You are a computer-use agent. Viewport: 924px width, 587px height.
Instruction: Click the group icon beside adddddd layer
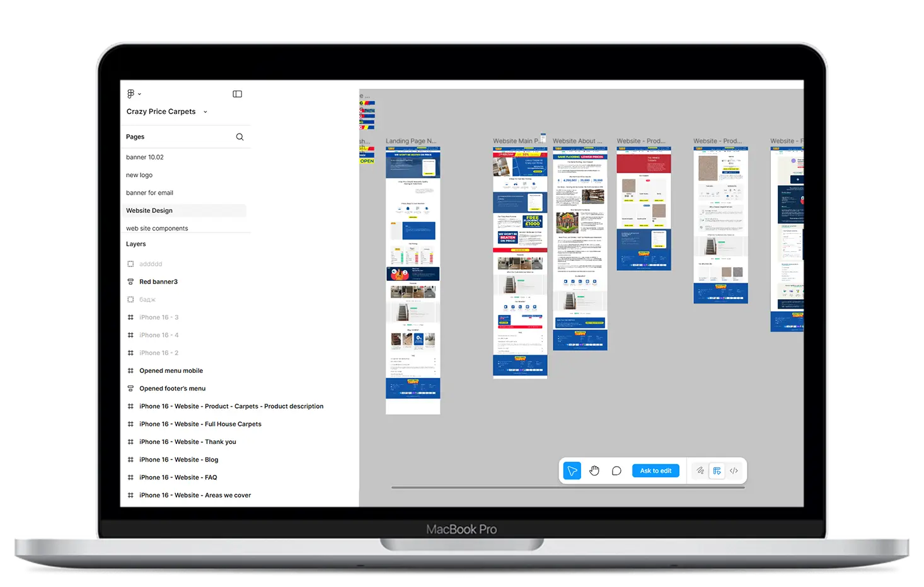pyautogui.click(x=130, y=264)
